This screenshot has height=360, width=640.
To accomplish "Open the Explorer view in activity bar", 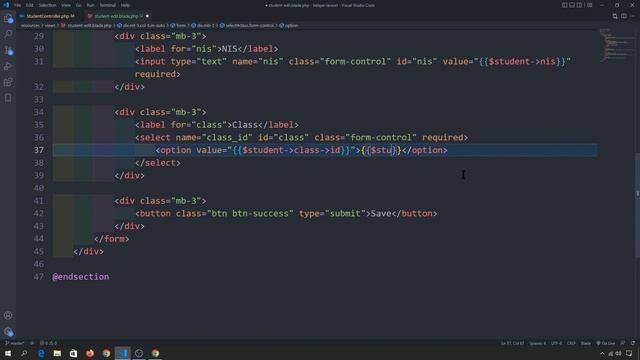I will (8, 18).
